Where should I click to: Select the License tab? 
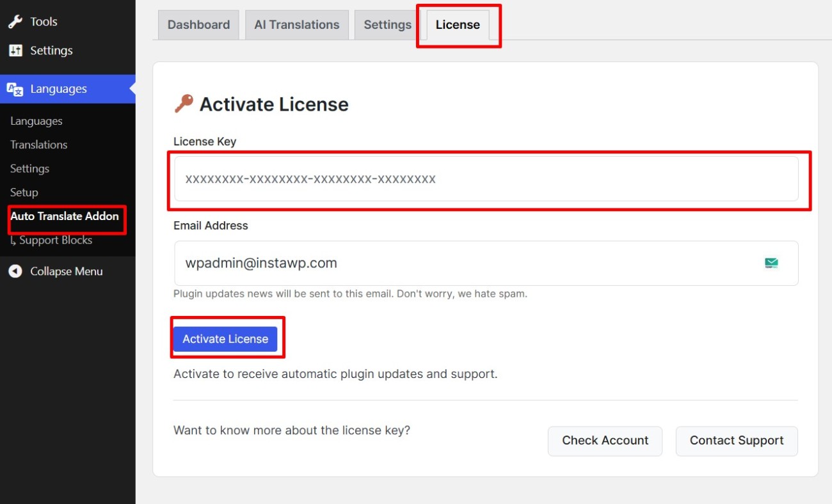coord(458,25)
